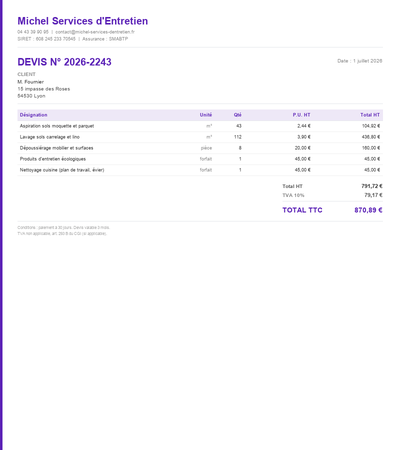Click the Total HT column header
Viewport: 400px width, 450px height.
tap(370, 115)
